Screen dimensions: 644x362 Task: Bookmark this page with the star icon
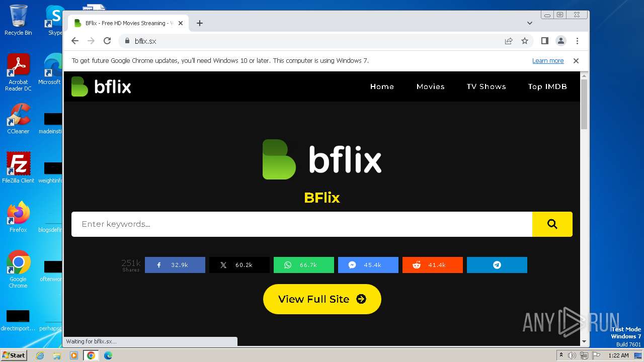[x=525, y=41]
